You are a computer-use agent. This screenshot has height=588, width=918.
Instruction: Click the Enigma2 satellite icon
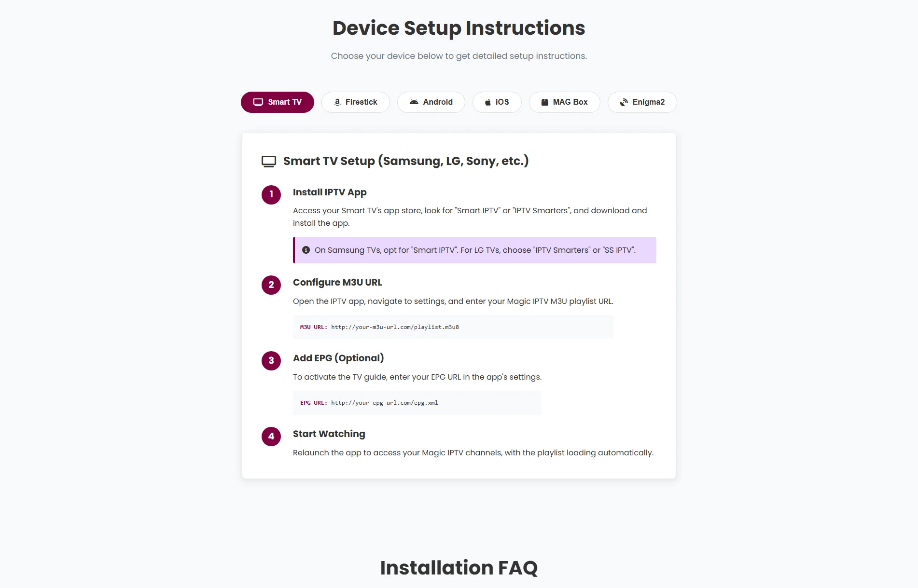pos(623,102)
